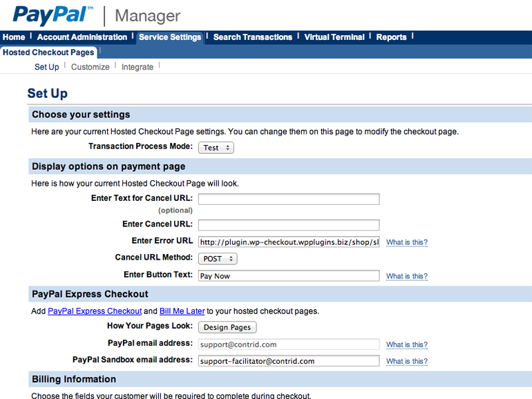The image size is (532, 399).
Task: Switch to the Integrate sub-tab
Action: [x=137, y=67]
